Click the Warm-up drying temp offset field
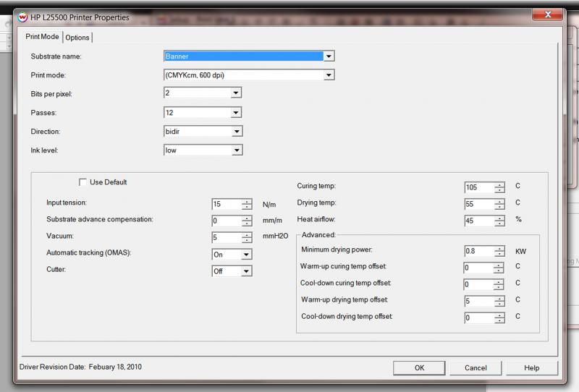The image size is (579, 392). point(479,301)
